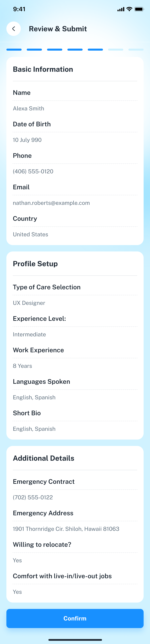Click the Intermediate experience level value
This screenshot has width=150, height=644.
[x=29, y=335]
